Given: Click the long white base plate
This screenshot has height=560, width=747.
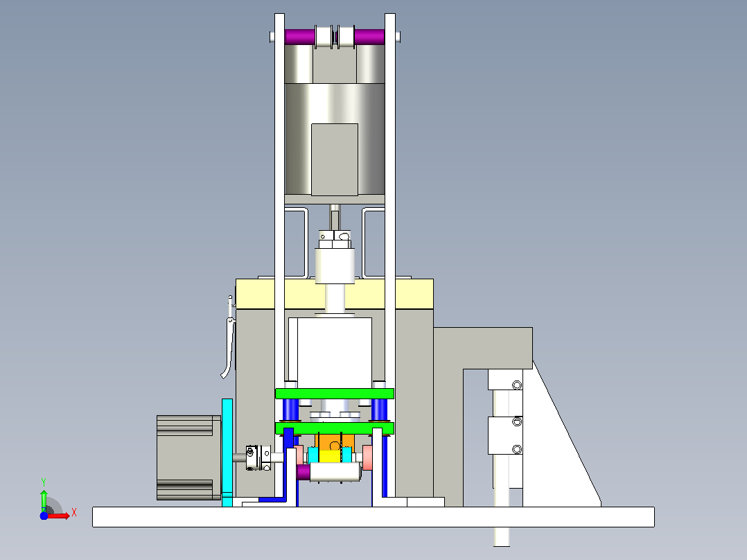Looking at the screenshot, I should [373, 517].
